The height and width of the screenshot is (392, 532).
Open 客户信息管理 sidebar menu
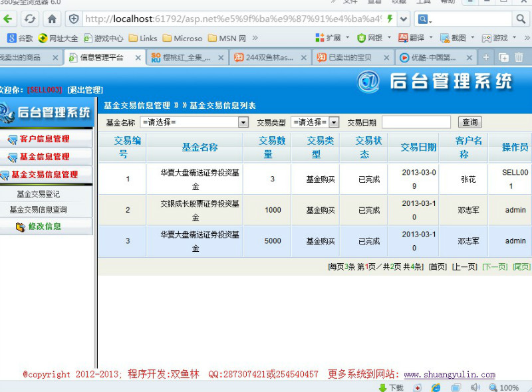(46, 139)
